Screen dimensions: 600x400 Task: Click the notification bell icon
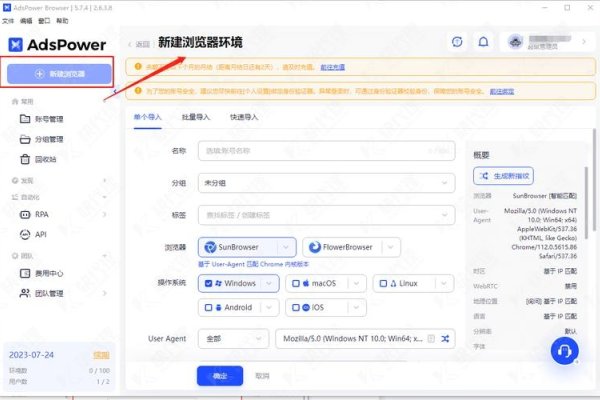click(483, 42)
